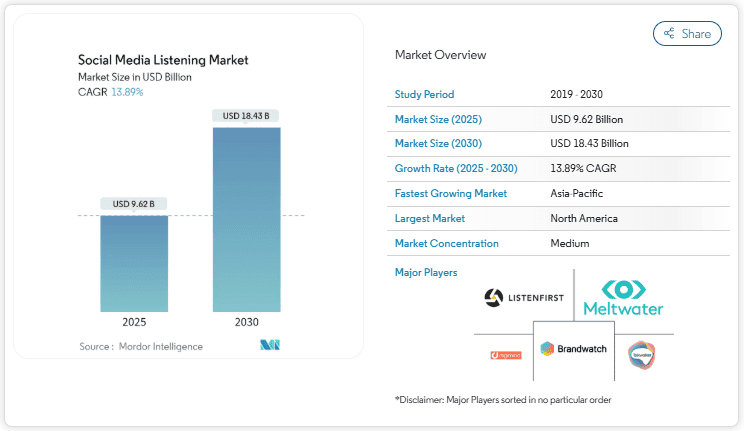The height and width of the screenshot is (431, 744).
Task: Click the Brandwatch logo
Action: tap(574, 349)
